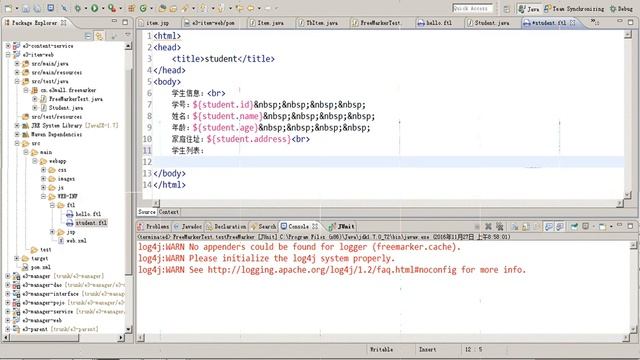Image resolution: width=640 pixels, height=360 pixels.
Task: Expand Maven Dependencies node
Action: [x=17, y=134]
